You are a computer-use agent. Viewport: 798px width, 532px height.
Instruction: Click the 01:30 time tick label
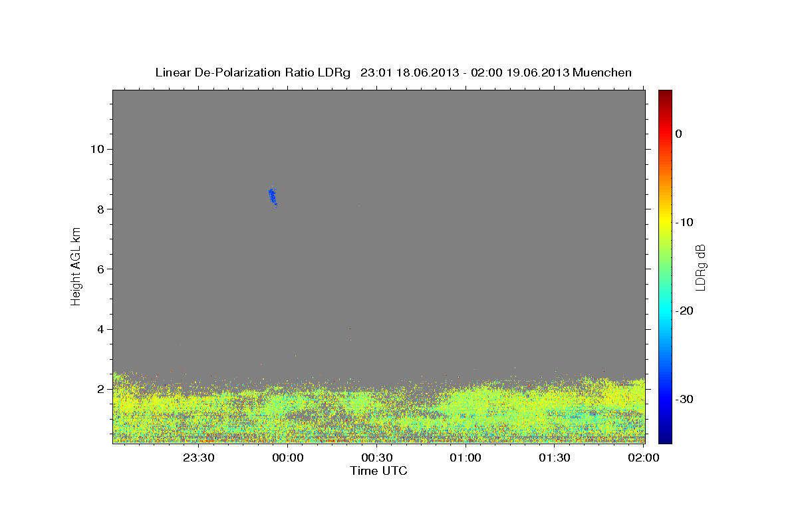pyautogui.click(x=555, y=458)
